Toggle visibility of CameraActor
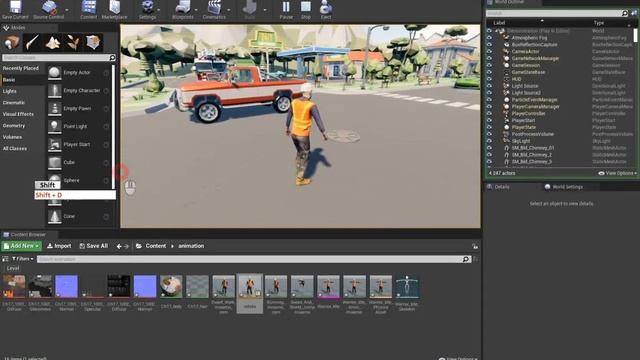Image resolution: width=640 pixels, height=360 pixels. (489, 51)
